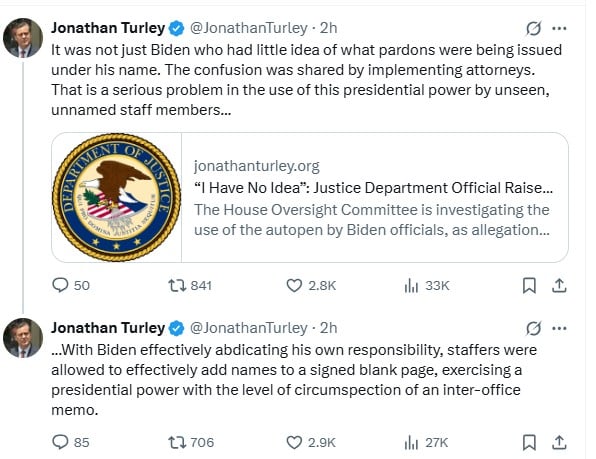Screen dimensions: 596x459
Task: Open the more options menu on the second tweet
Action: pyautogui.click(x=559, y=328)
